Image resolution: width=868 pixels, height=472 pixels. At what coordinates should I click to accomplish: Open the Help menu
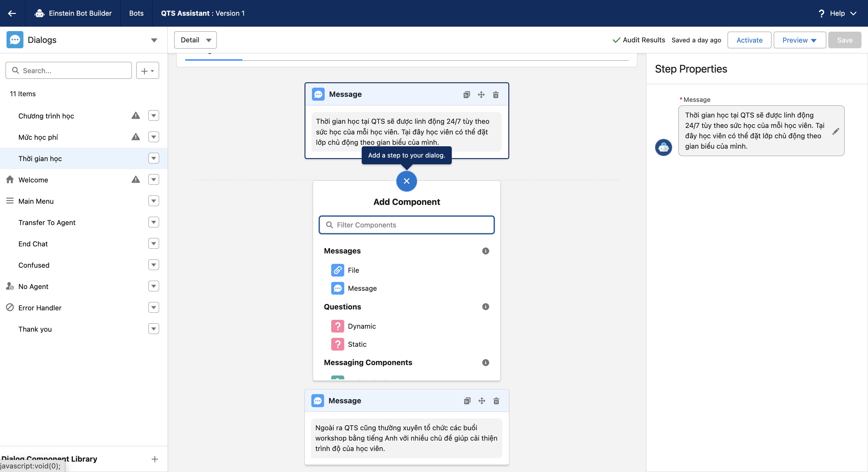tap(837, 13)
